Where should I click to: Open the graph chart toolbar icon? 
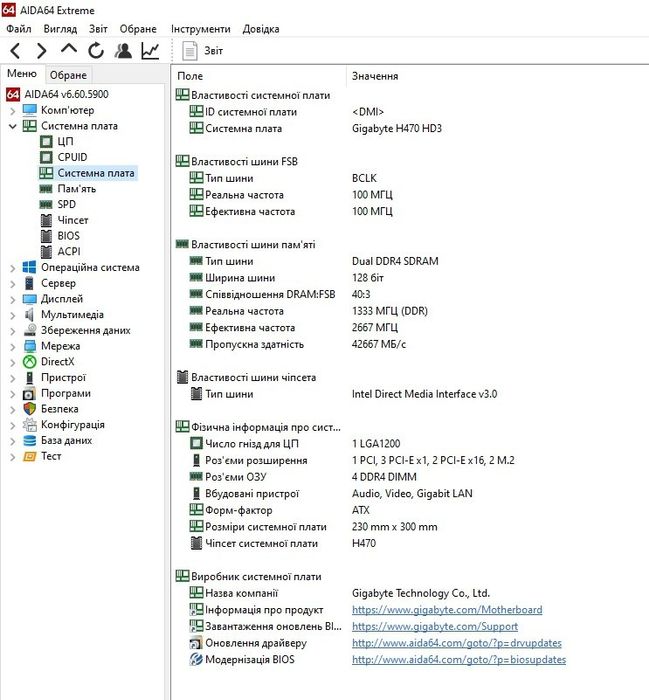(150, 50)
